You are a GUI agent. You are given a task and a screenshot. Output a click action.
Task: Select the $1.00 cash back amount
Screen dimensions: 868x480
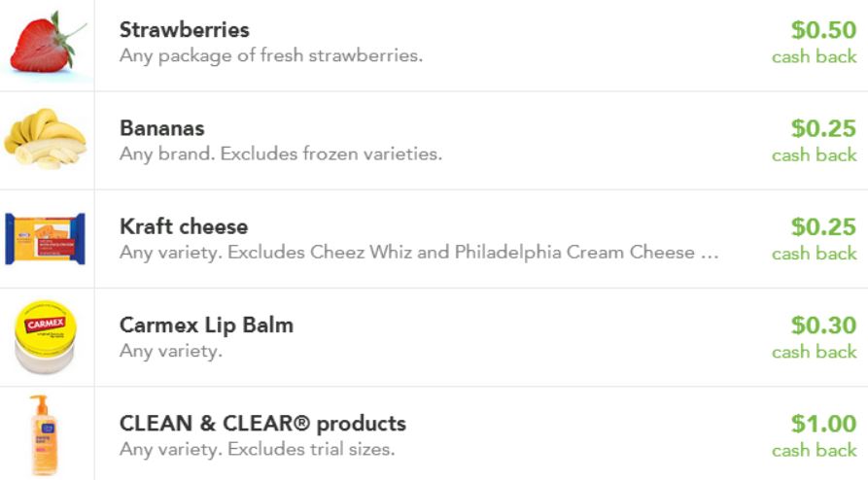point(823,424)
